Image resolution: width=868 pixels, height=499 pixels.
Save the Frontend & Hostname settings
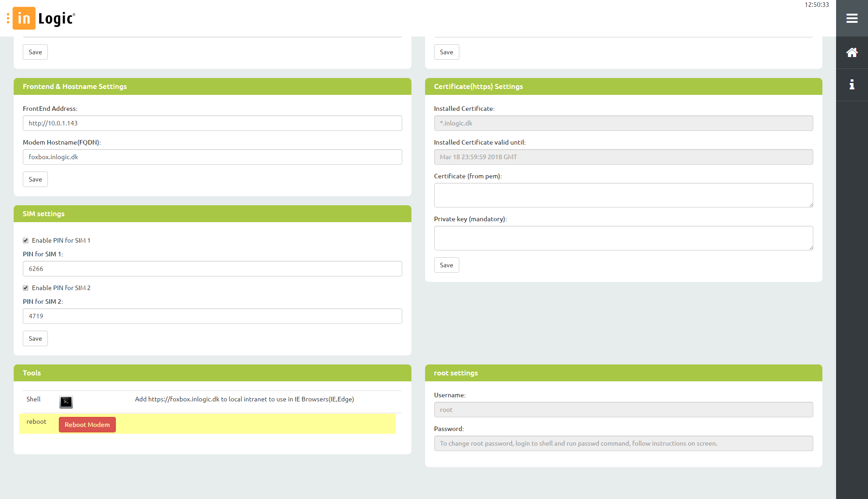click(x=35, y=179)
